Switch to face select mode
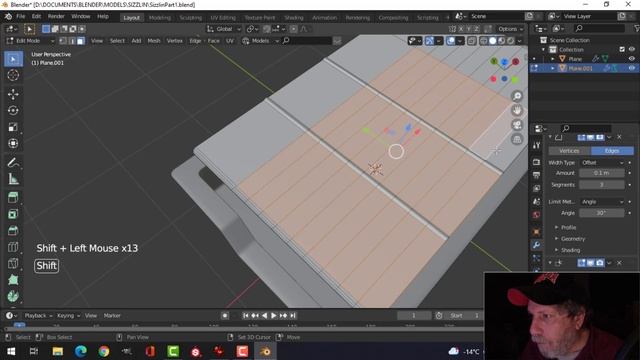This screenshot has height=360, width=640. 81,41
